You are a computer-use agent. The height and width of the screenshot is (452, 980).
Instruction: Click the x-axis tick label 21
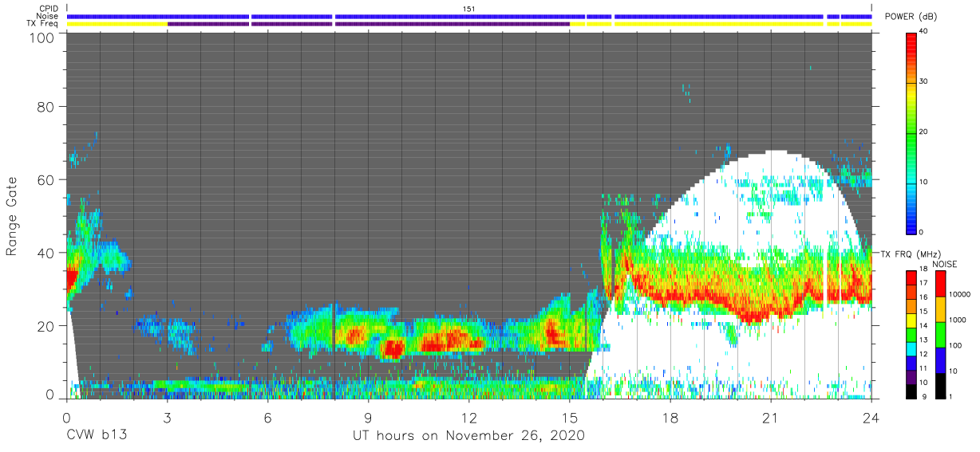coord(770,417)
